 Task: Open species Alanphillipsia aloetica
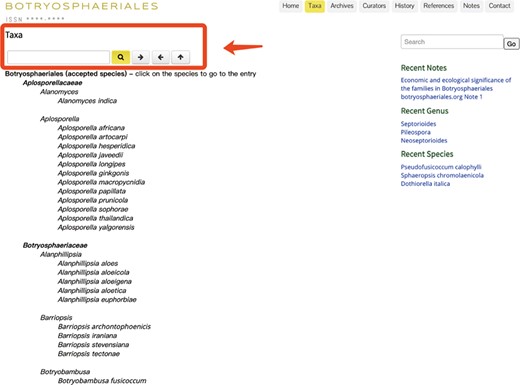92,291
